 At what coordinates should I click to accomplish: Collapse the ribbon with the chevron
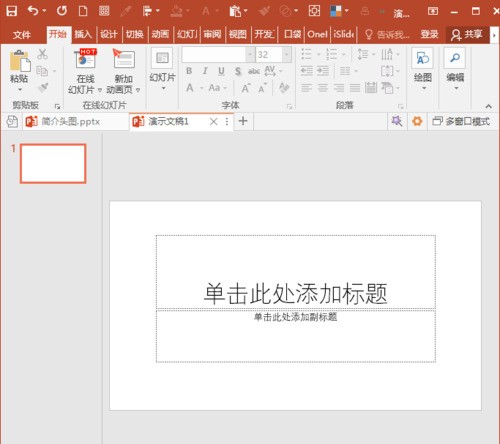(x=488, y=106)
